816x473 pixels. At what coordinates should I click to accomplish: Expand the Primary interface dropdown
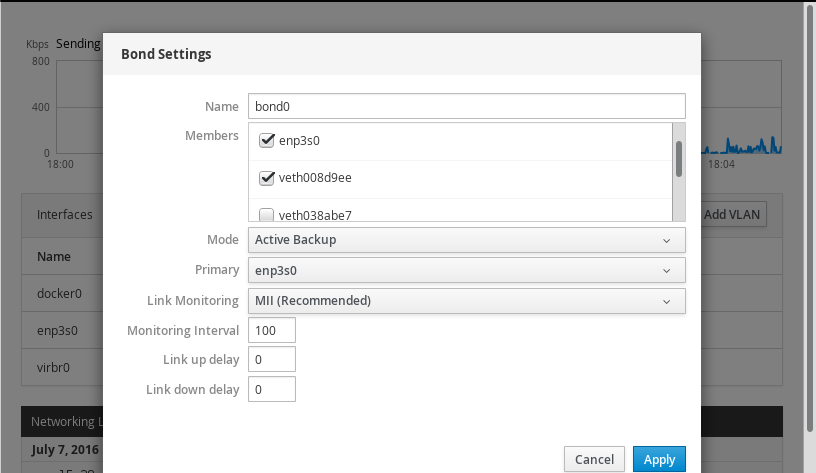click(x=466, y=270)
